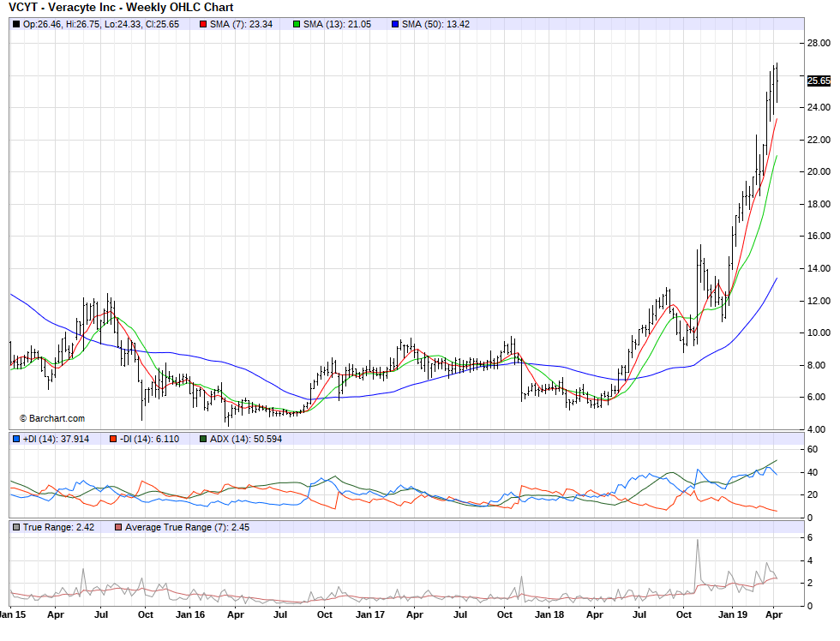Click the gray True Range legend swatch
The image size is (840, 641).
[x=16, y=528]
